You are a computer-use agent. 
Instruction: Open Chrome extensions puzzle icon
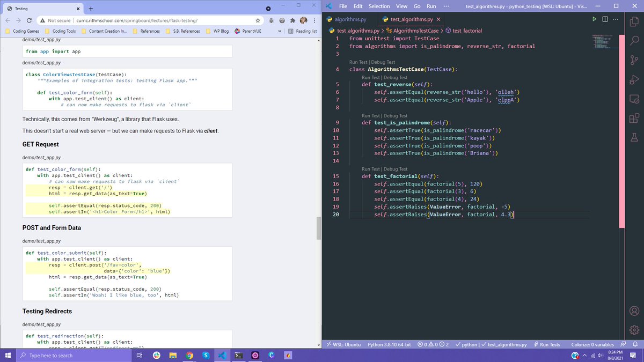(x=292, y=20)
